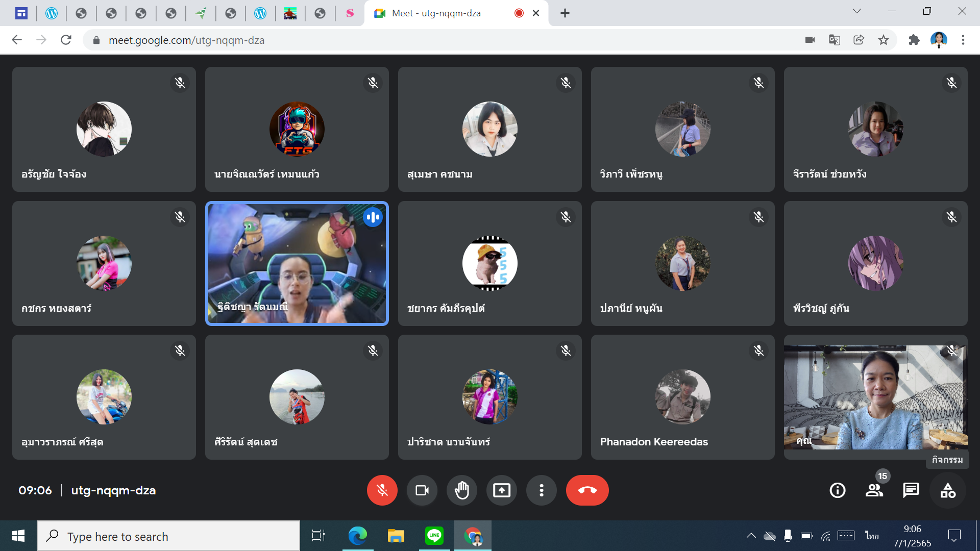View site information lock icon
The image size is (980, 551).
click(x=96, y=40)
